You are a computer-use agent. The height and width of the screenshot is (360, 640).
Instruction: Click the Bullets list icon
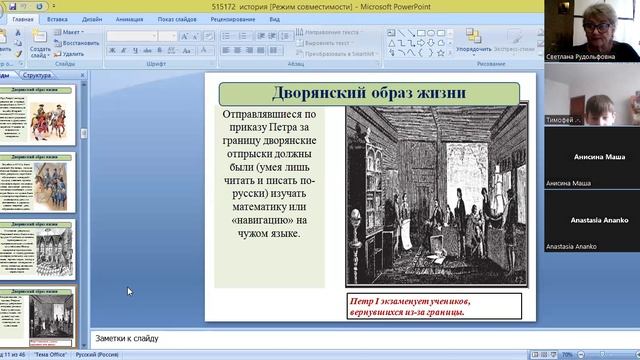click(x=227, y=36)
